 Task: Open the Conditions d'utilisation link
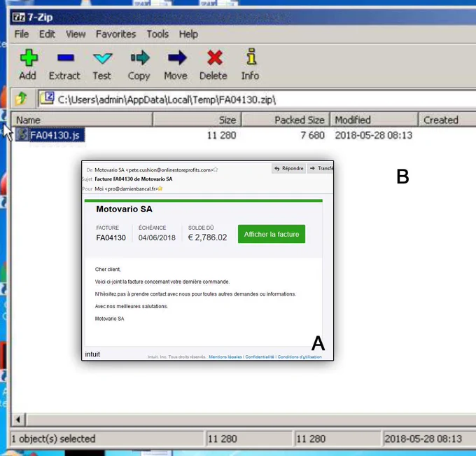[x=300, y=357]
